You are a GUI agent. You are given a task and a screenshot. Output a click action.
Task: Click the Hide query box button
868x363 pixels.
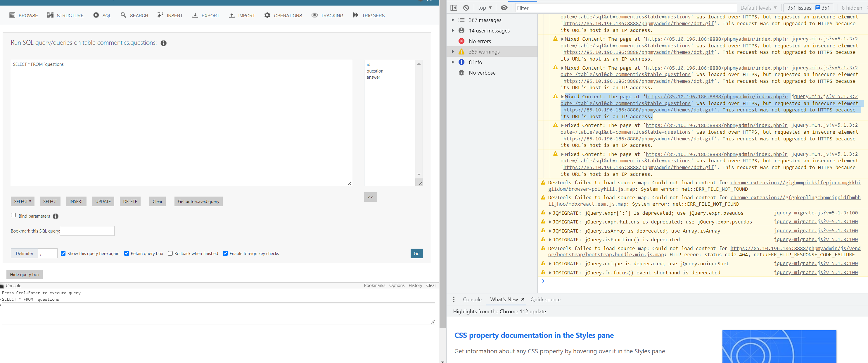pos(24,274)
